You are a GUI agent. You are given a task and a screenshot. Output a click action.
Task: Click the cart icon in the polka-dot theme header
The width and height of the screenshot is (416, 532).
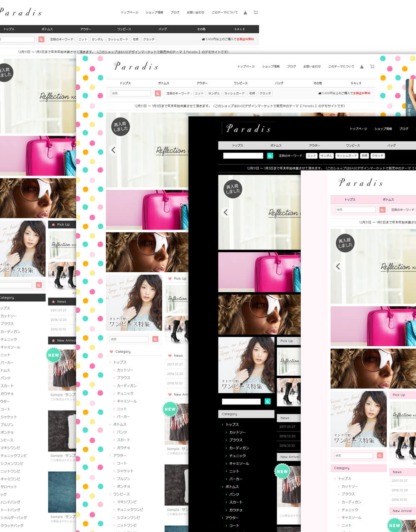click(x=372, y=66)
